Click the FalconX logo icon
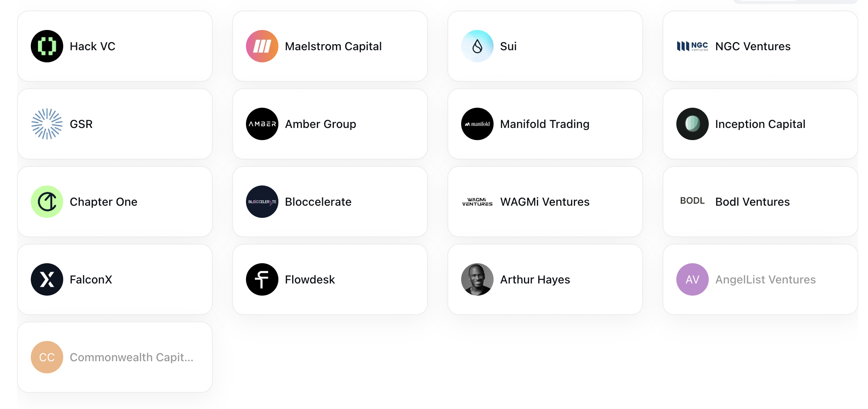 pos(47,279)
